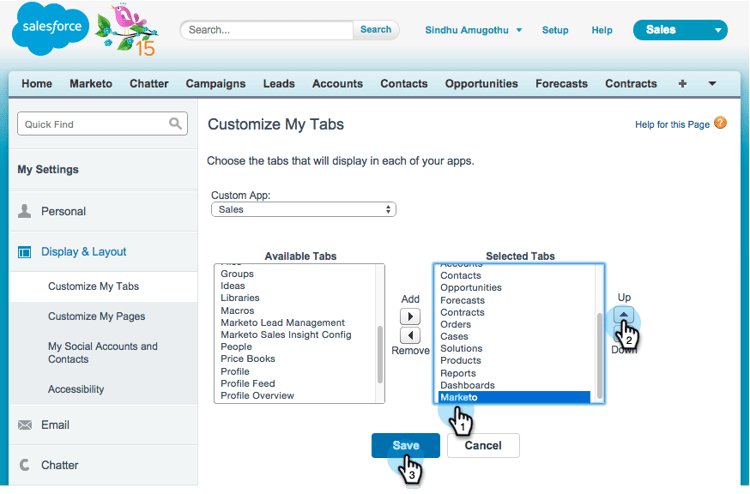750x494 pixels.
Task: Select Profile Feed in Available Tabs
Action: (248, 383)
